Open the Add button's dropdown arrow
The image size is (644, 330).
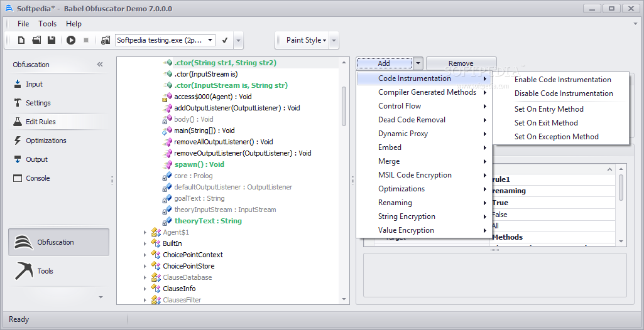click(418, 63)
